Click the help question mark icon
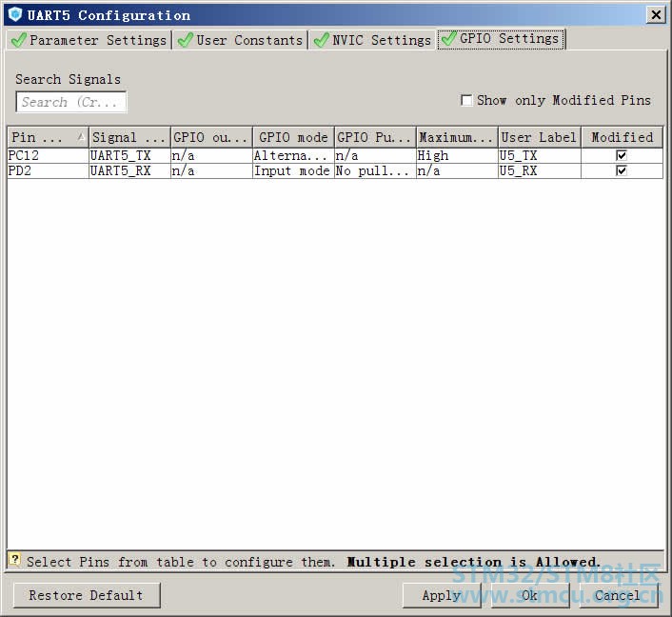Image resolution: width=672 pixels, height=617 pixels. tap(15, 560)
